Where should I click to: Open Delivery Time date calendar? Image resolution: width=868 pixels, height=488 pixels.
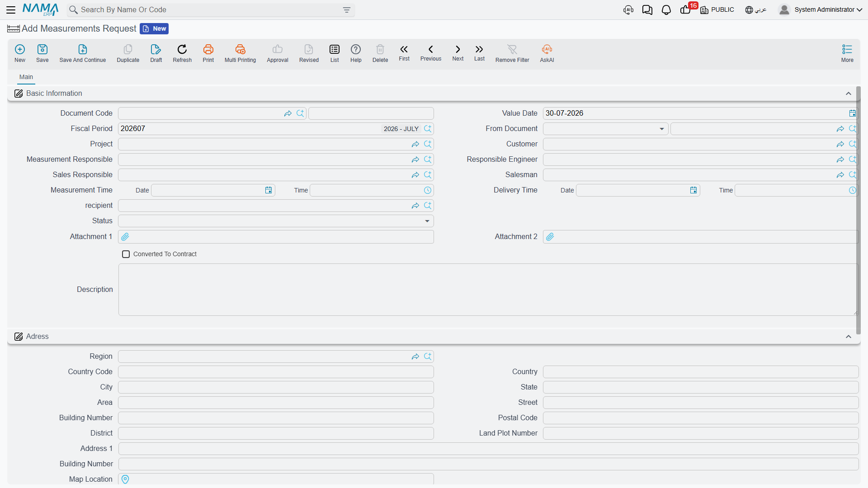pos(693,190)
